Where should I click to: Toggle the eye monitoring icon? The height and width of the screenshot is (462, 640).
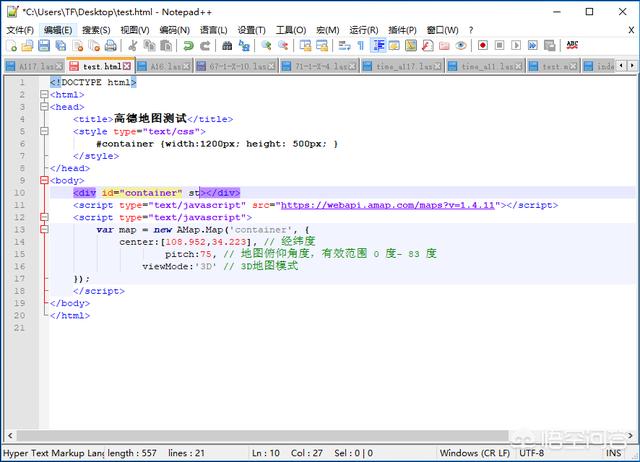(x=461, y=45)
